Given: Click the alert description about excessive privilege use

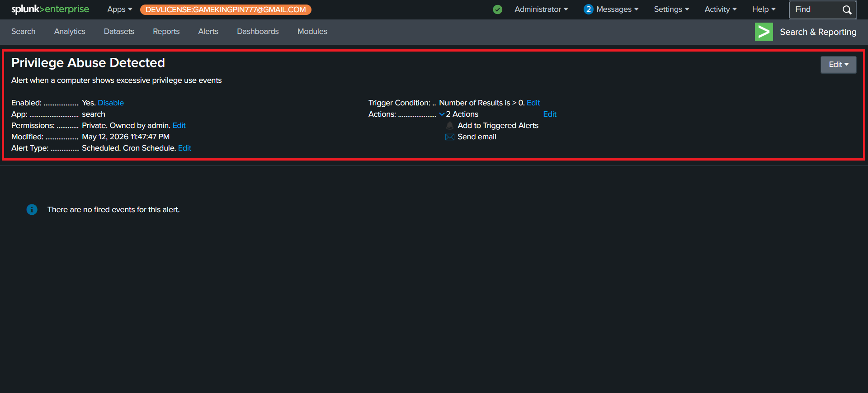Looking at the screenshot, I should [x=117, y=80].
